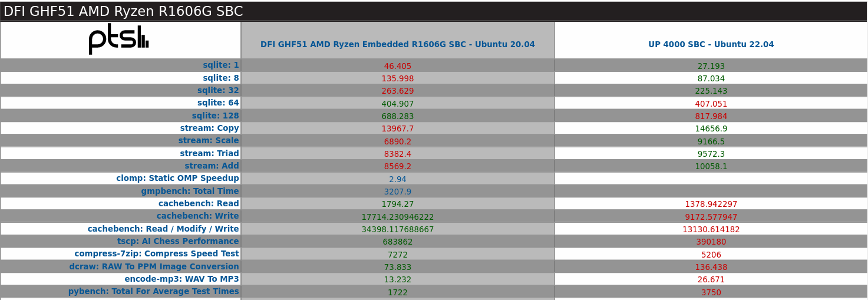Screen dimensions: 868x300
Task: Click the 5206 compress speed value
Action: tap(711, 255)
